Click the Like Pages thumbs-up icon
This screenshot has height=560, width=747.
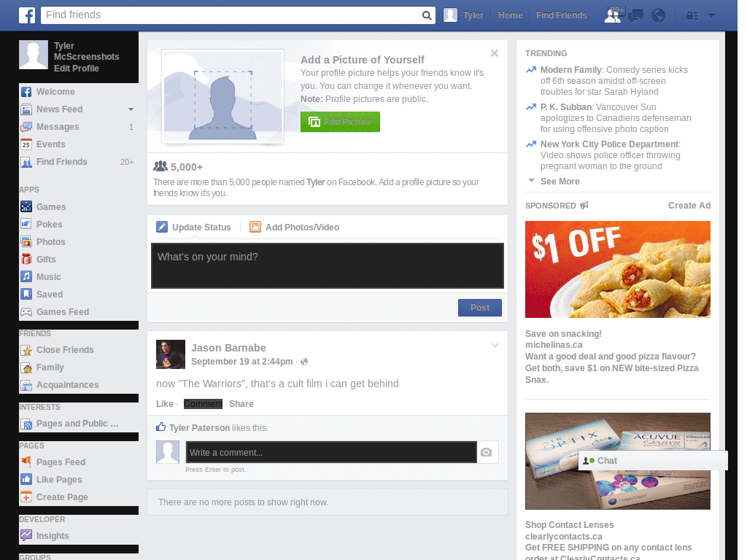26,480
